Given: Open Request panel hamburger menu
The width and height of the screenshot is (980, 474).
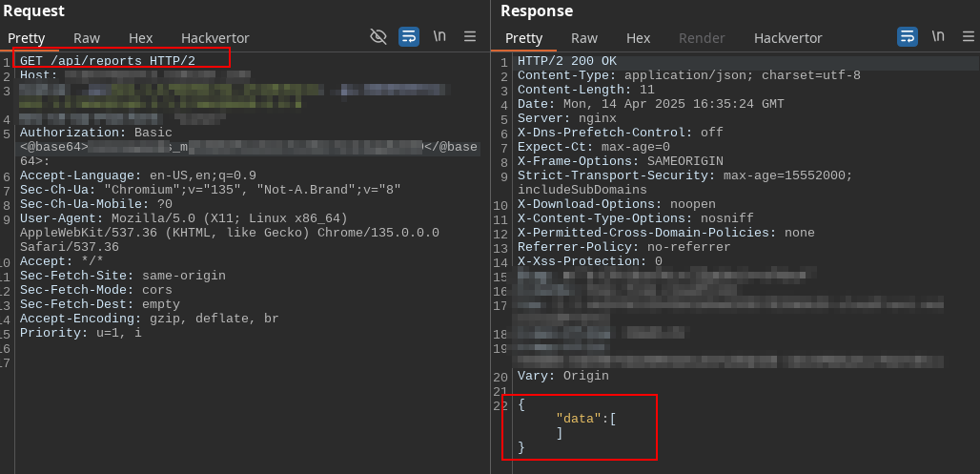Looking at the screenshot, I should pyautogui.click(x=470, y=37).
